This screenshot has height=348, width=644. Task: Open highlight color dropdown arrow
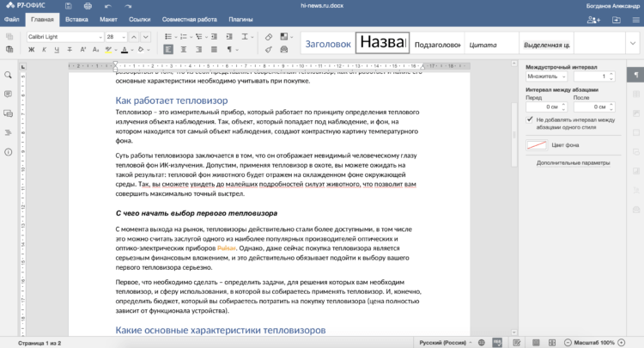click(x=116, y=50)
